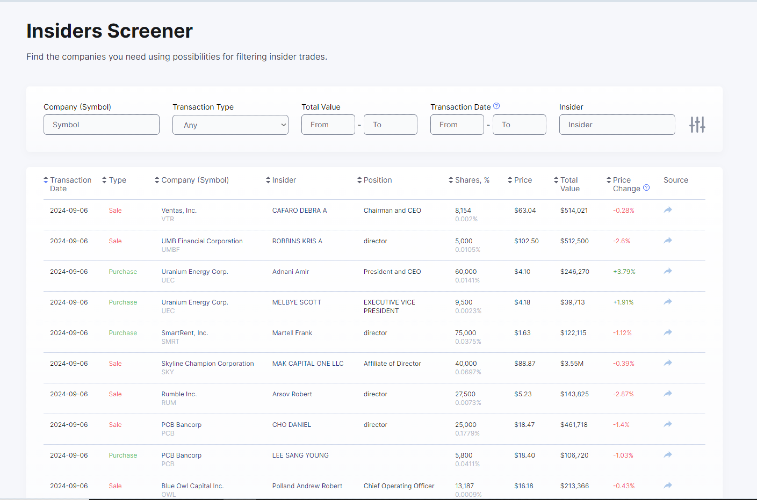Click Total Value From field
The width and height of the screenshot is (757, 500).
point(328,125)
